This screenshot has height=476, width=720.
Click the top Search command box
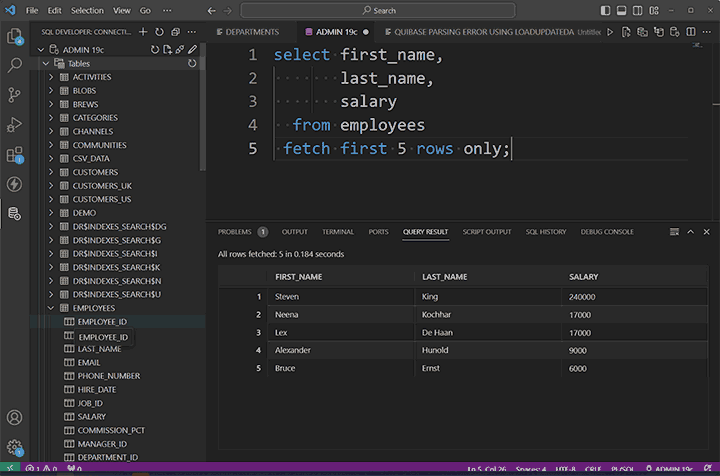tap(385, 10)
